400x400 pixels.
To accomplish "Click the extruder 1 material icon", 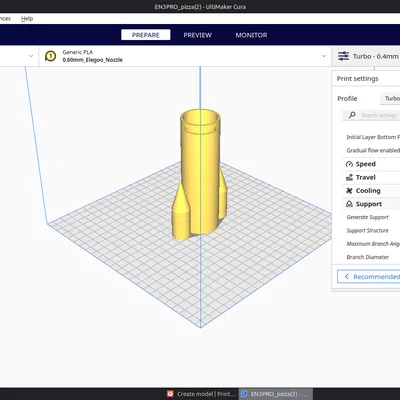I will (50, 56).
